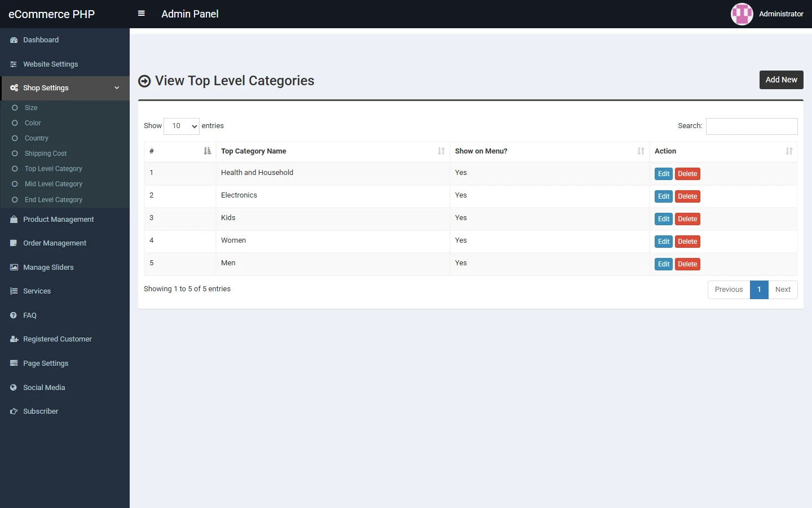Viewport: 812px width, 508px height.
Task: Click the circle icon next to Size
Action: tap(15, 108)
